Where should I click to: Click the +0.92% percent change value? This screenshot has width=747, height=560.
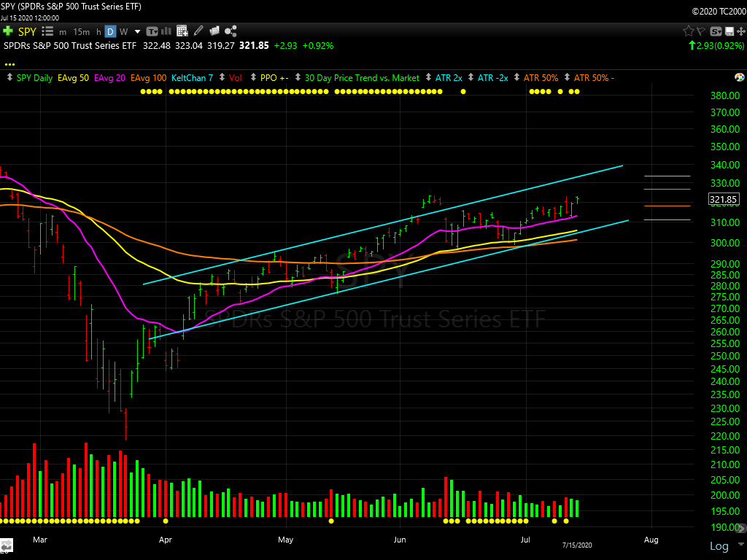click(318, 46)
